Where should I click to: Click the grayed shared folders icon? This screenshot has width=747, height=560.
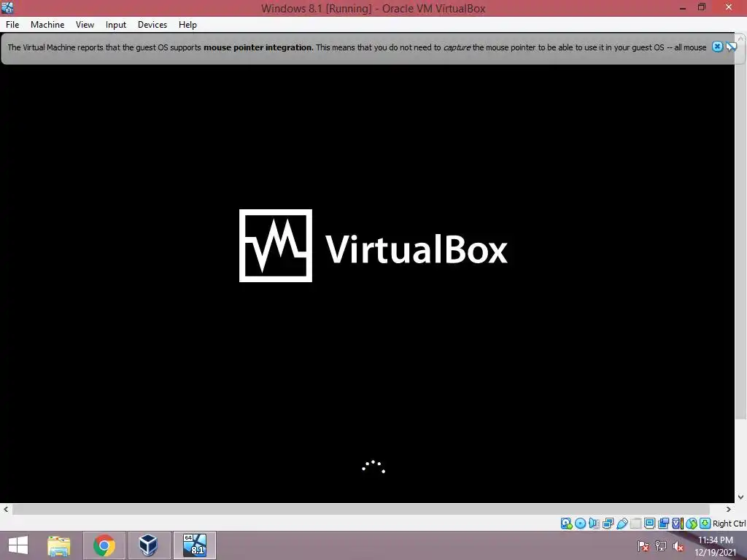coord(635,524)
